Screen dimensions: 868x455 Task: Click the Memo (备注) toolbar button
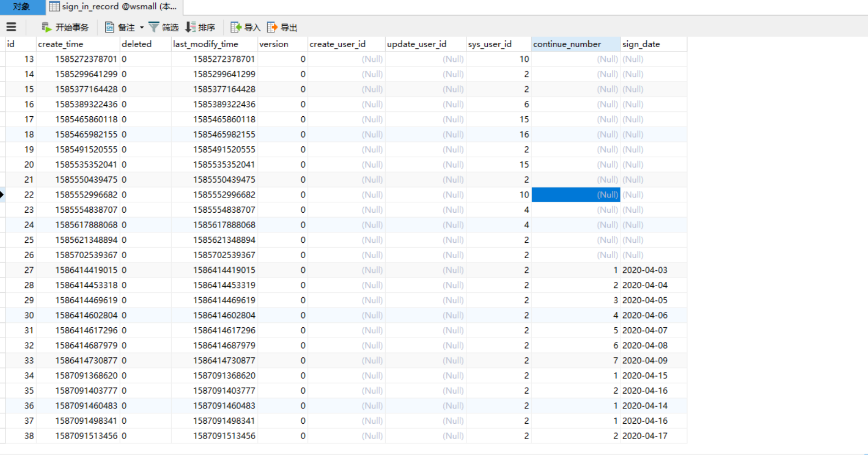pos(120,27)
